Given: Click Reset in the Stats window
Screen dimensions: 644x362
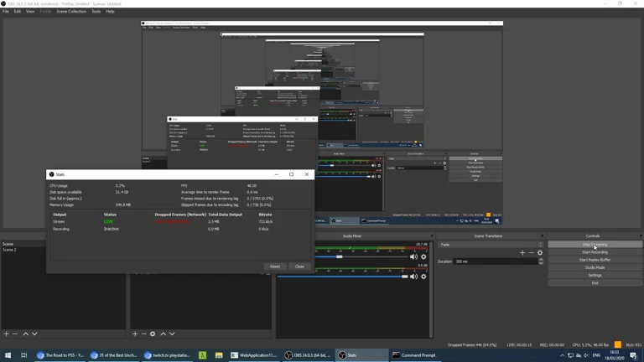Looking at the screenshot, I should point(274,266).
